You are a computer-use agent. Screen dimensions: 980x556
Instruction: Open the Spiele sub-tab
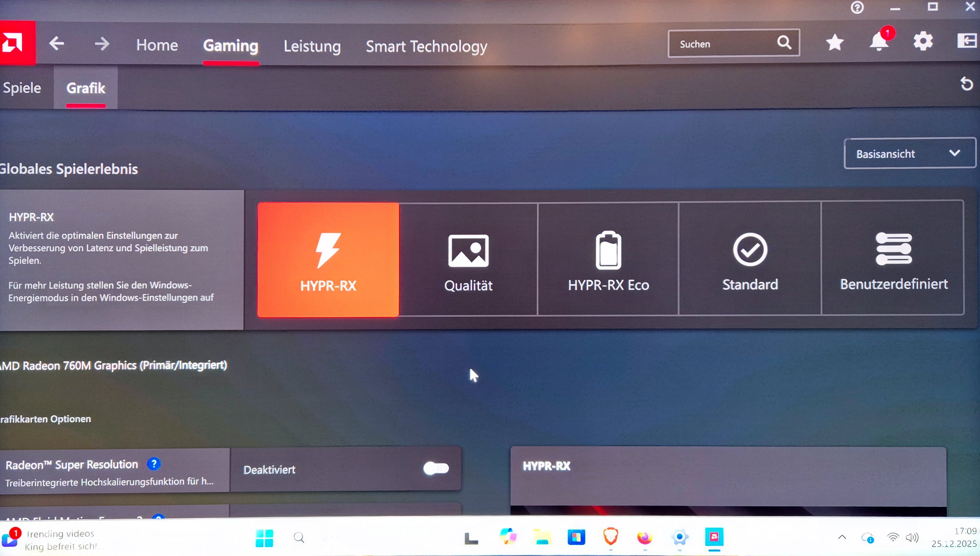pyautogui.click(x=22, y=88)
